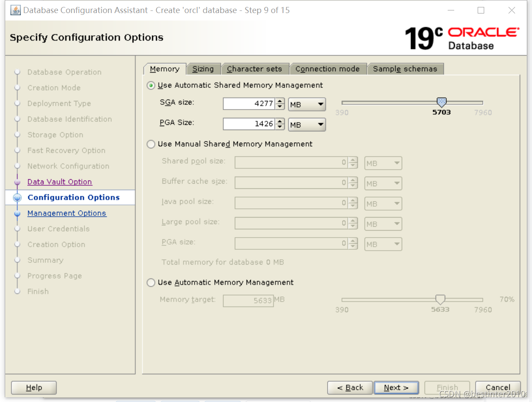Viewport: 532px width, 402px height.
Task: Open the Data Vault Option step link
Action: [x=60, y=182]
